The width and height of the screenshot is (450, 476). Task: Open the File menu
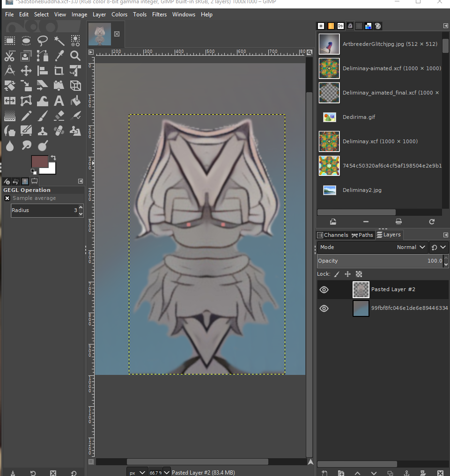point(9,15)
